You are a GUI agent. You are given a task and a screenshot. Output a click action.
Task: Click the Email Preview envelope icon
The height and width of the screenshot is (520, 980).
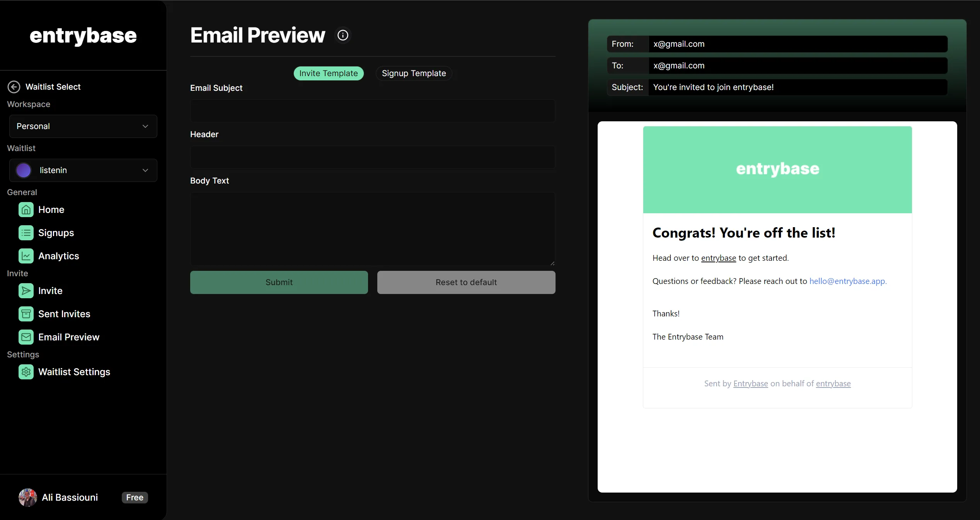pyautogui.click(x=26, y=337)
